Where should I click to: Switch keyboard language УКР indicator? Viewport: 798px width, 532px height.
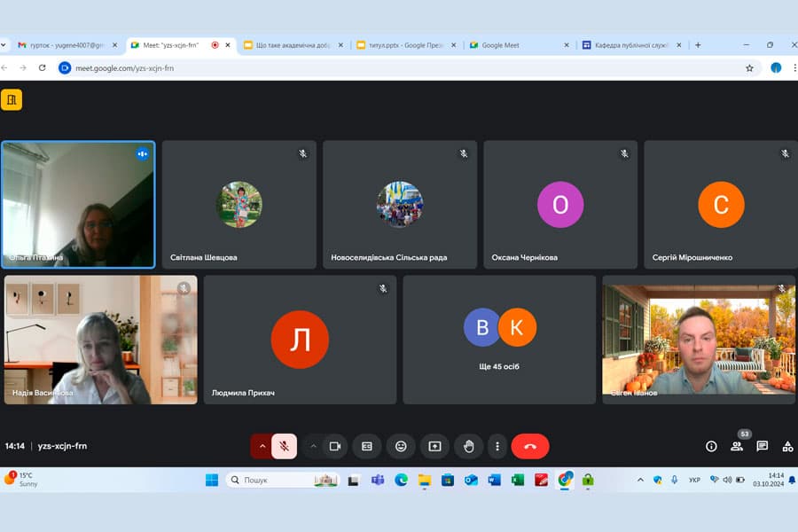pyautogui.click(x=694, y=480)
